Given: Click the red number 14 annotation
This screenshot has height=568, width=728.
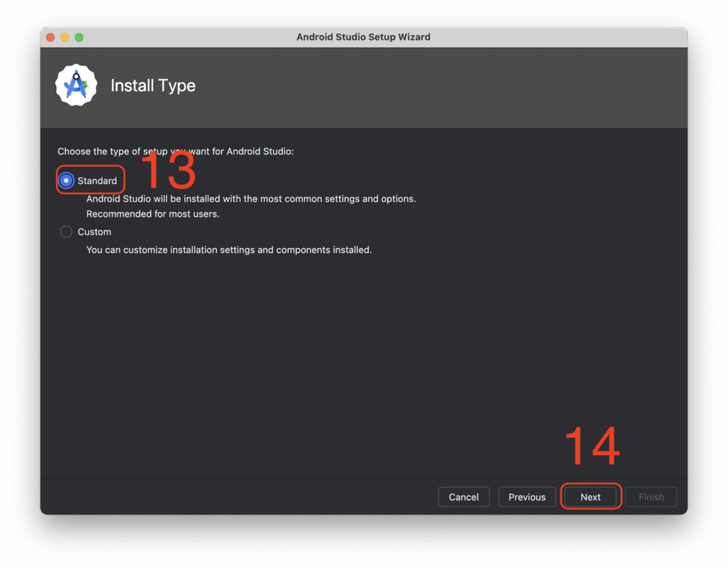Looking at the screenshot, I should coord(592,446).
